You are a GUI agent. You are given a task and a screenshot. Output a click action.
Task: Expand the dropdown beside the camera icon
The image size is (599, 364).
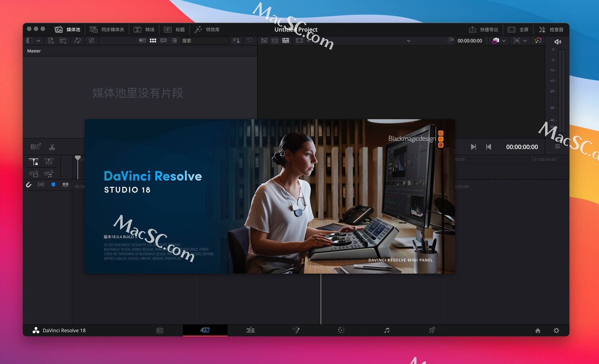click(x=504, y=41)
